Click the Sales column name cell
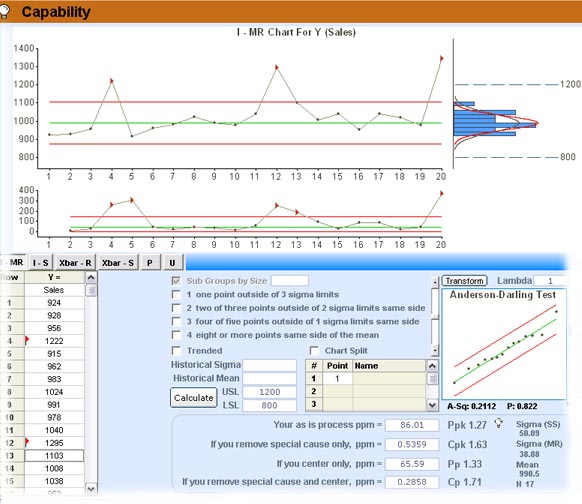This screenshot has height=504, width=582. pyautogui.click(x=54, y=290)
